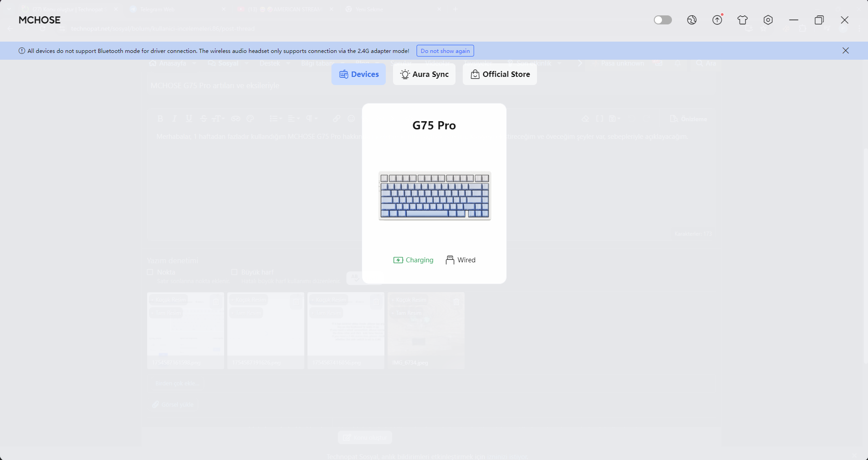Go to the Official Store tab

click(x=500, y=74)
